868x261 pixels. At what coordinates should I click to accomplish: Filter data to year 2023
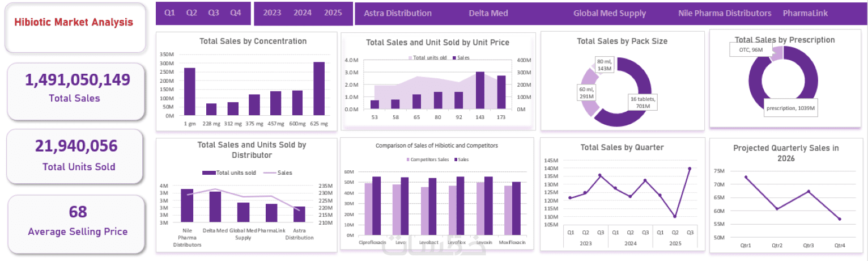point(272,13)
